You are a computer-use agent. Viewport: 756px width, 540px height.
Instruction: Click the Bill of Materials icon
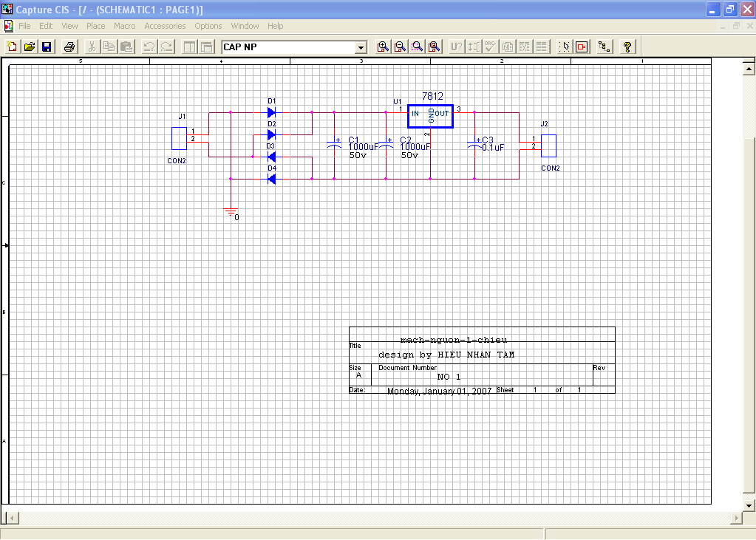click(542, 47)
